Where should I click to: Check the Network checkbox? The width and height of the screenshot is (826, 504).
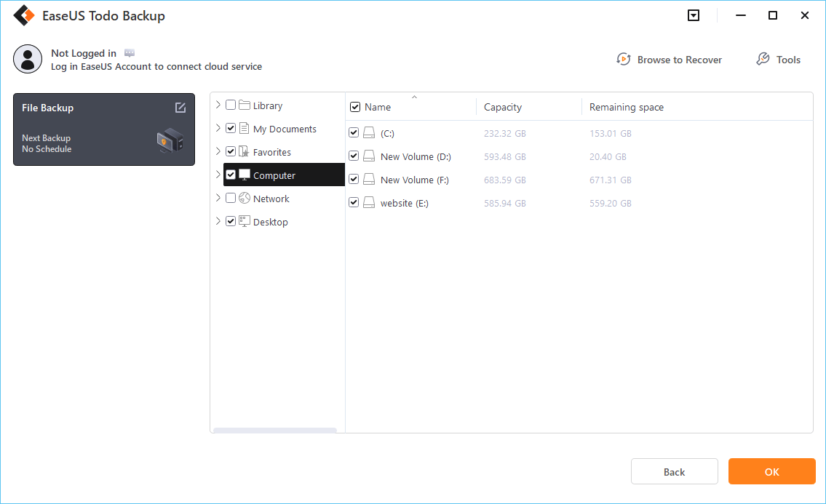click(x=231, y=198)
